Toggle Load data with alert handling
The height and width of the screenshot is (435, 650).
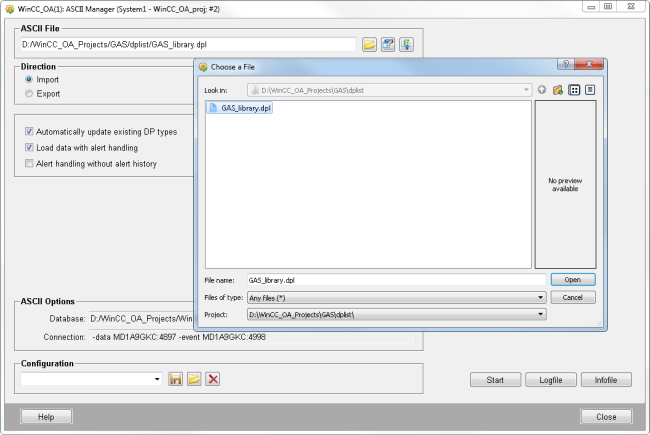29,148
